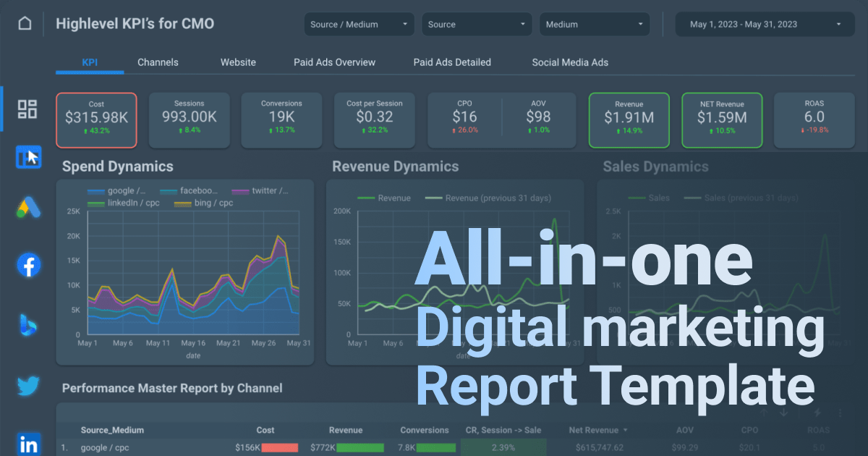The image size is (868, 456).
Task: Click the table sort up arrow icon
Action: 765,413
